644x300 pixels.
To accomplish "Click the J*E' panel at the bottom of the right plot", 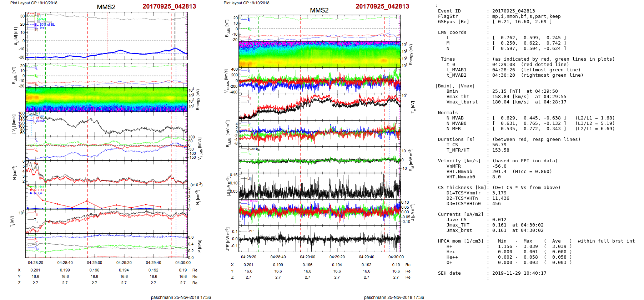I will point(320,239).
